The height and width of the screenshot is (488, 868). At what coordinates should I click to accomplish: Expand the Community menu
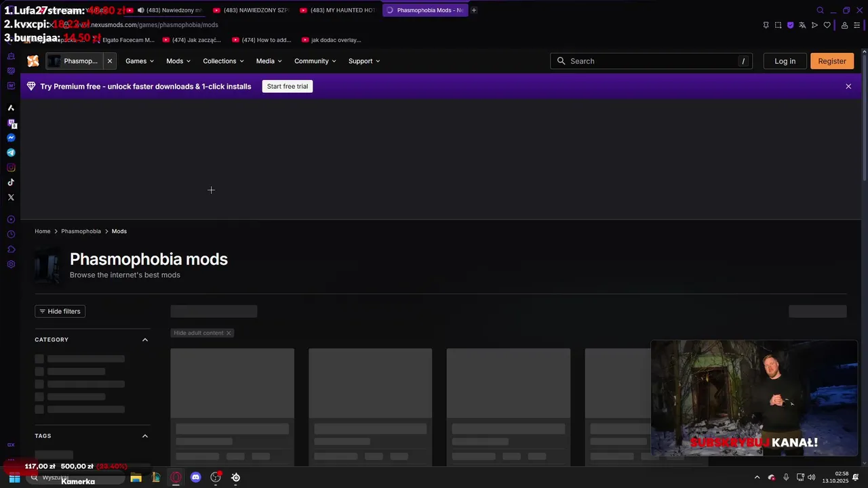315,61
